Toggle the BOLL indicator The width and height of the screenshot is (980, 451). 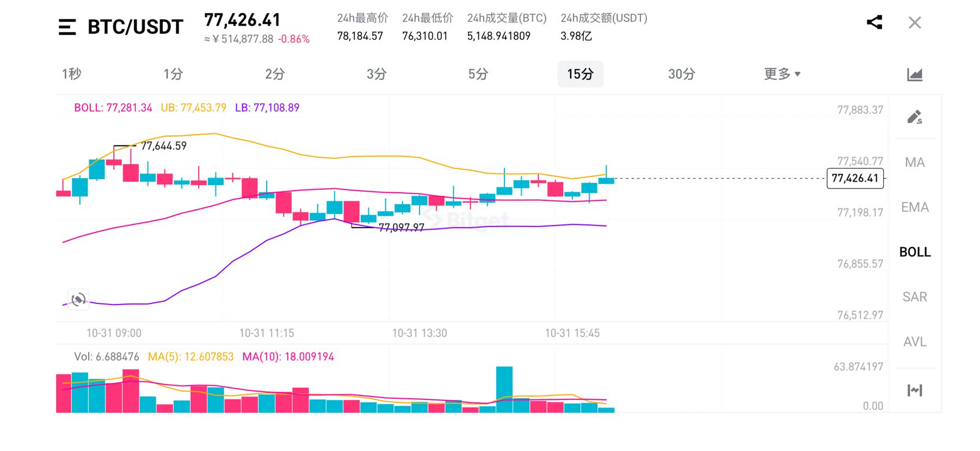pos(915,252)
